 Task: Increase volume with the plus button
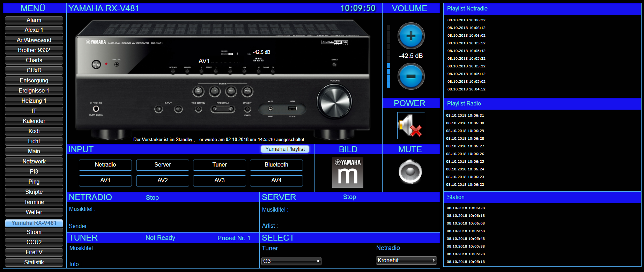point(411,36)
